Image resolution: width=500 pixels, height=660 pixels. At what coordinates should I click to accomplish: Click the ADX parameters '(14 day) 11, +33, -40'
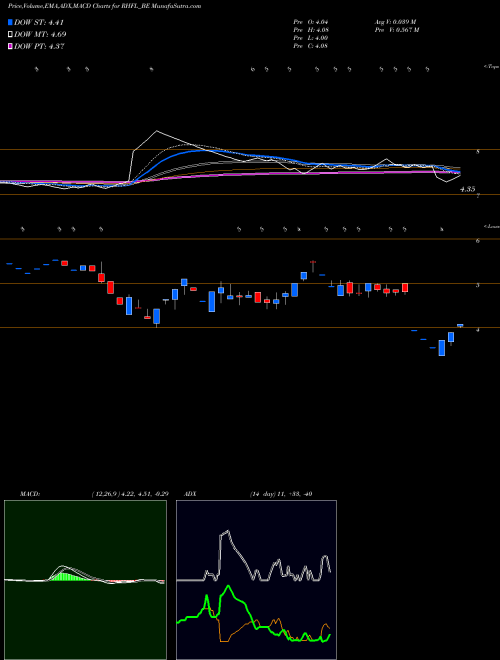(280, 494)
